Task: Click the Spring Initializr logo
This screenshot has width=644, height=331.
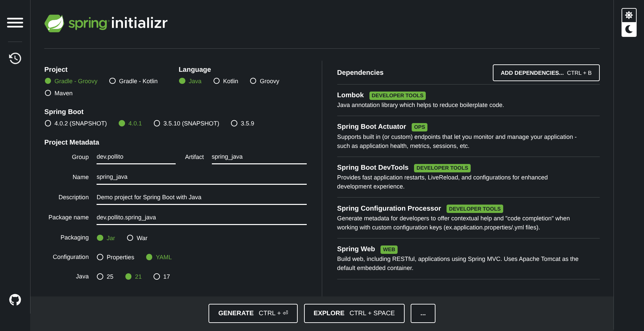Action: pos(106,23)
